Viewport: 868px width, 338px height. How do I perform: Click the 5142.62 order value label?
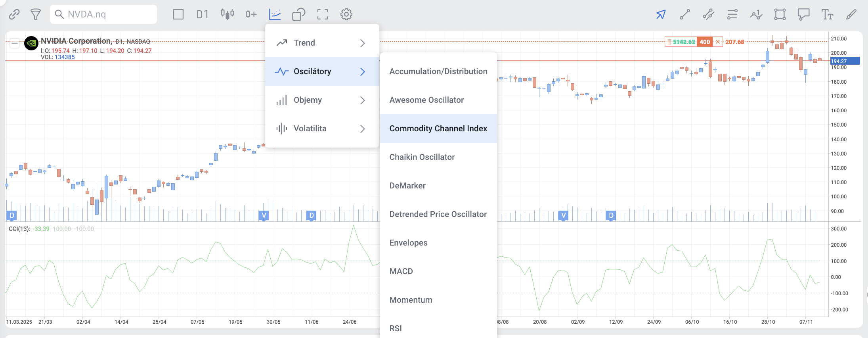click(x=684, y=42)
